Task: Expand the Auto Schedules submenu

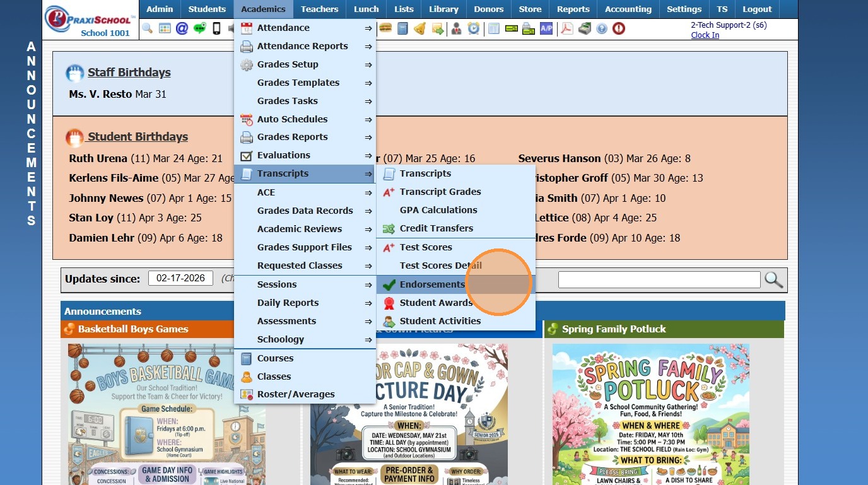Action: (x=305, y=119)
